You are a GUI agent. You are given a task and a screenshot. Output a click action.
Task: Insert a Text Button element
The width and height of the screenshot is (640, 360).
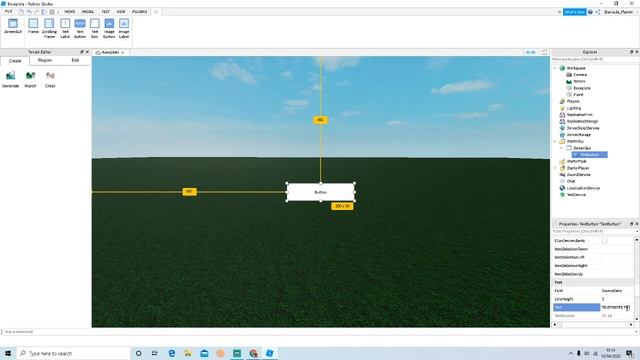80,28
